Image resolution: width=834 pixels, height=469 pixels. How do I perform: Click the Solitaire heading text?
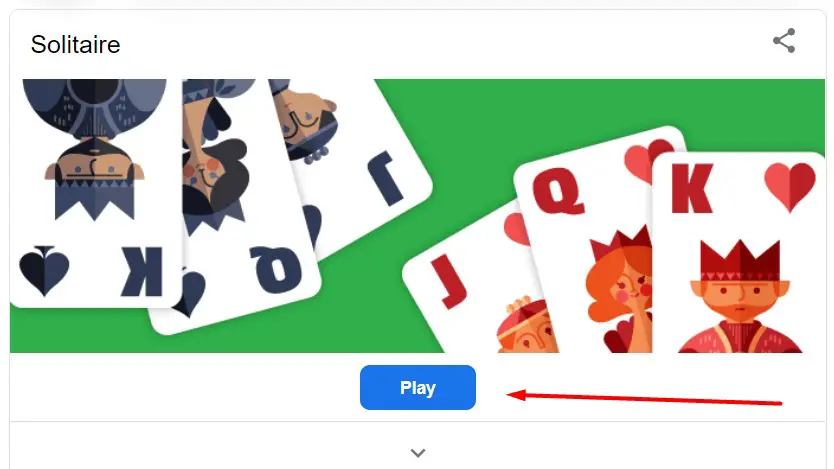tap(76, 45)
